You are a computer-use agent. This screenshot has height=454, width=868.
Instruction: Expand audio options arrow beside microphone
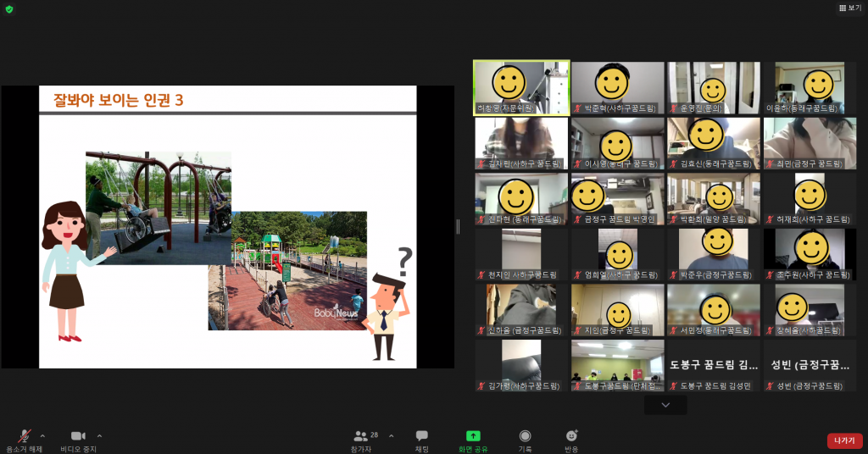[x=42, y=435]
